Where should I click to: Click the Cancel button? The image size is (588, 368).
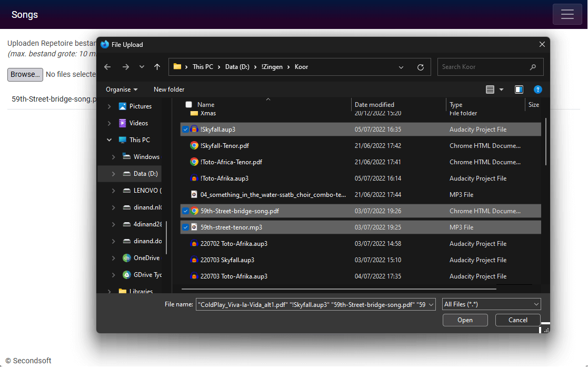(517, 320)
